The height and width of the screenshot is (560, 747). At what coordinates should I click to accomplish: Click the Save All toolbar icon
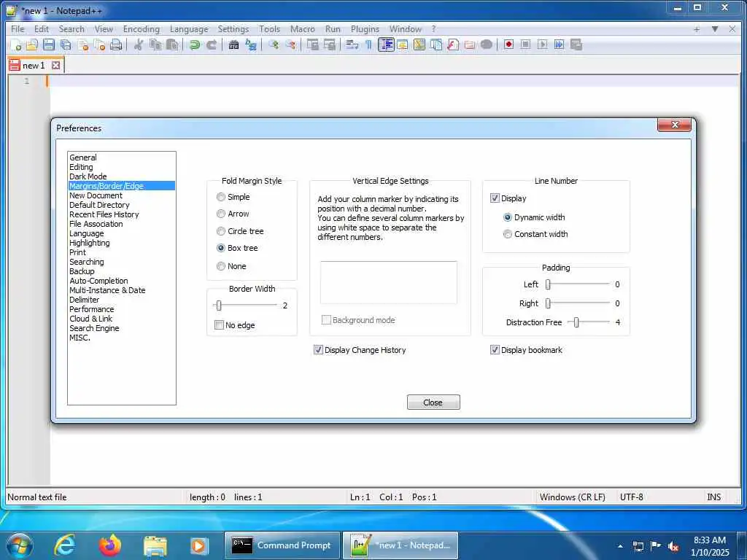tap(66, 44)
